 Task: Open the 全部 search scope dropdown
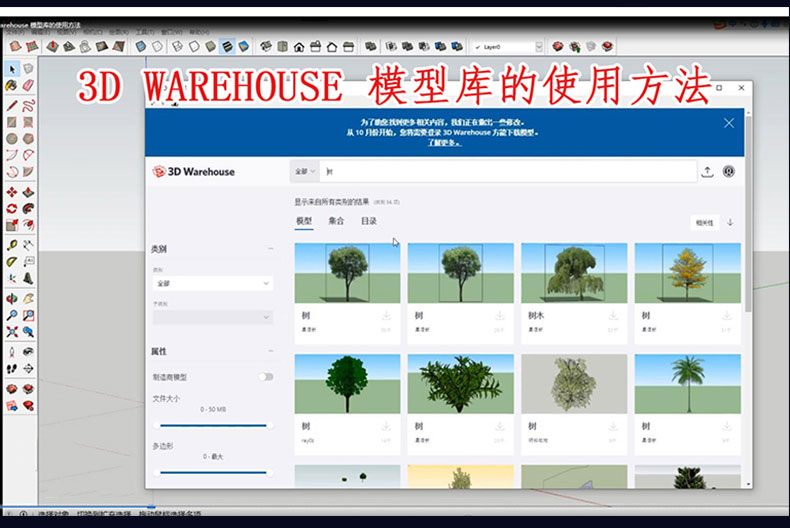pyautogui.click(x=304, y=172)
